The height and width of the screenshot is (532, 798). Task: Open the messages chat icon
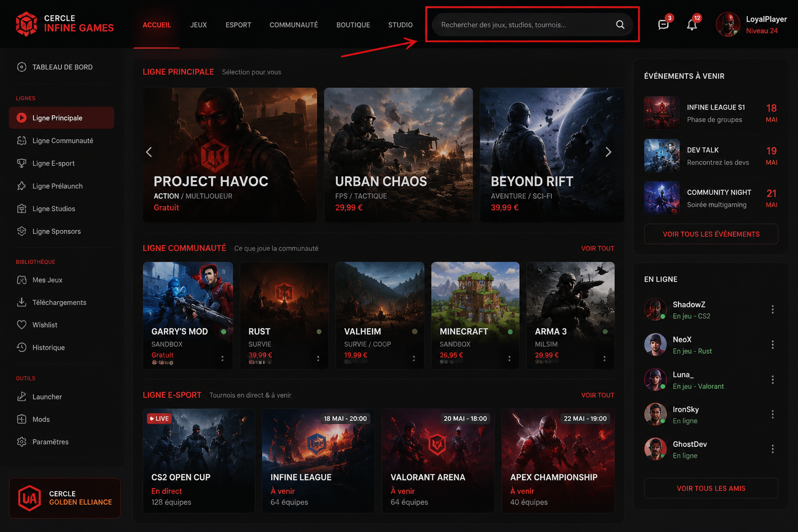tap(663, 24)
